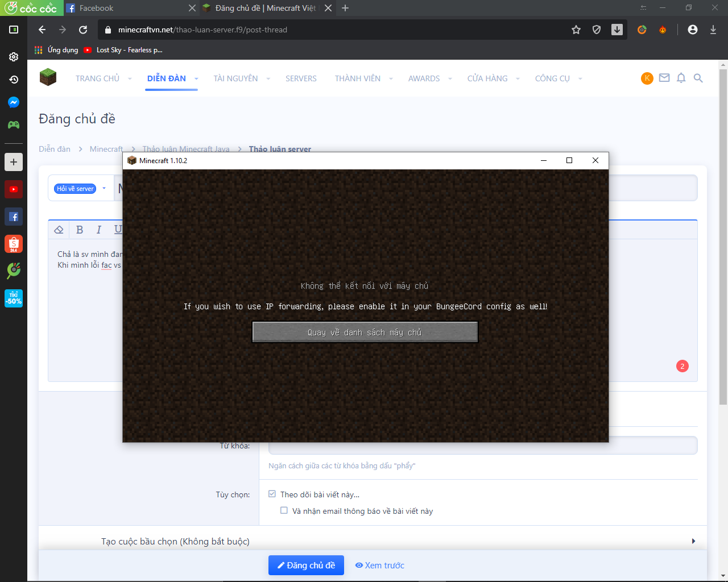
Task: Focus the "Từ khóa" tags input field
Action: coord(483,445)
